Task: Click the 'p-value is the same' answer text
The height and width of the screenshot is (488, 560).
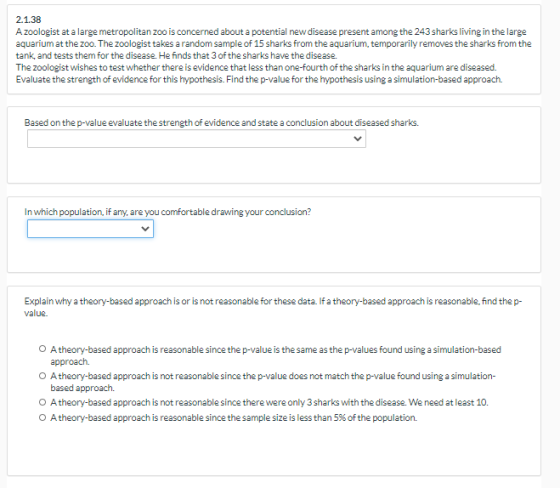Action: coord(276,355)
